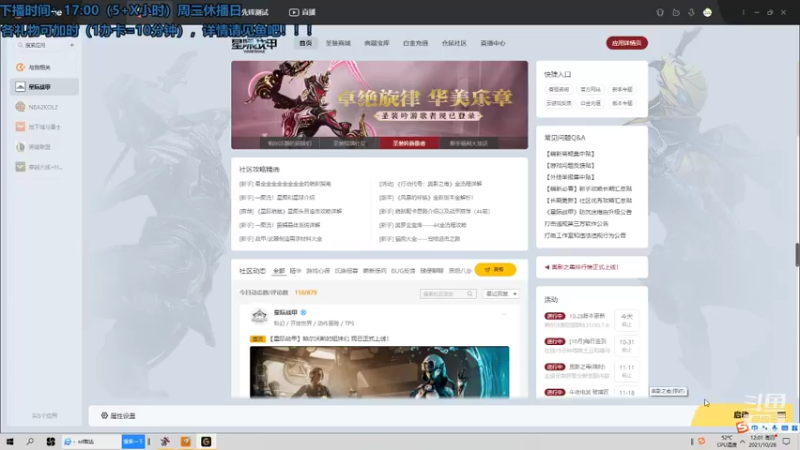
Task: Click the search field in the sidebar
Action: pos(40,45)
